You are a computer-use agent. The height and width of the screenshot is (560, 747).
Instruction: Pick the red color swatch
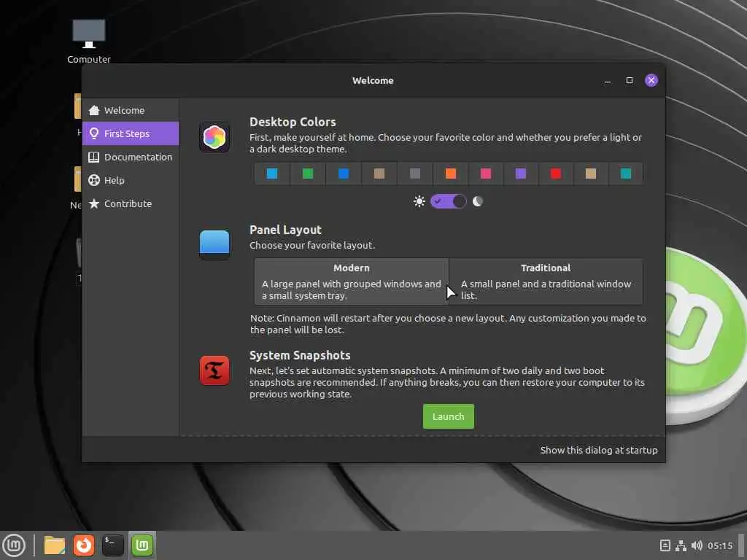pyautogui.click(x=556, y=174)
